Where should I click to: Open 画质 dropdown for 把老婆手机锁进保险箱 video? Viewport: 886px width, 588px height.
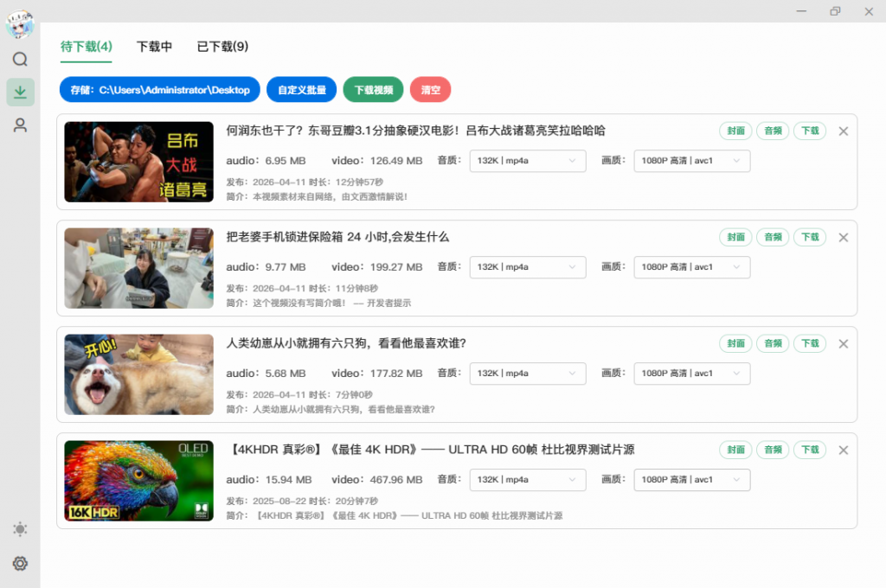[692, 267]
